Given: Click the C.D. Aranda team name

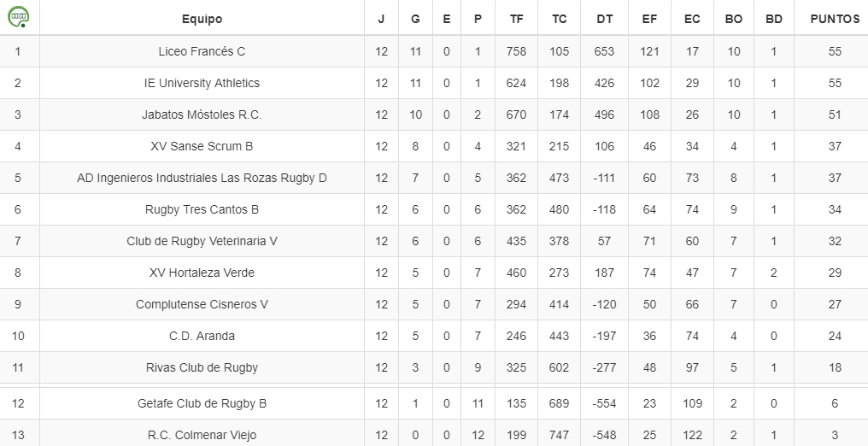Looking at the screenshot, I should (x=202, y=336).
